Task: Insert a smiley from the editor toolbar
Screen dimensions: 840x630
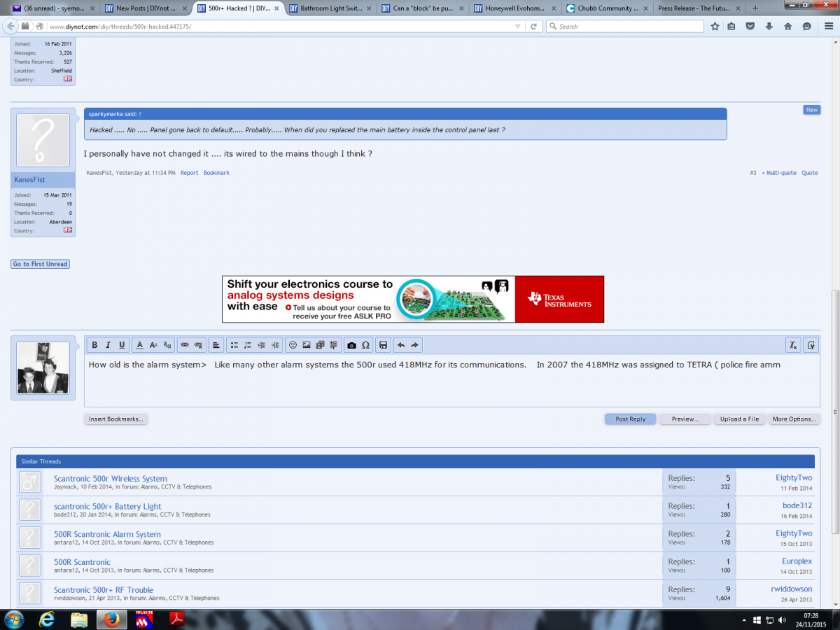Action: click(x=293, y=345)
